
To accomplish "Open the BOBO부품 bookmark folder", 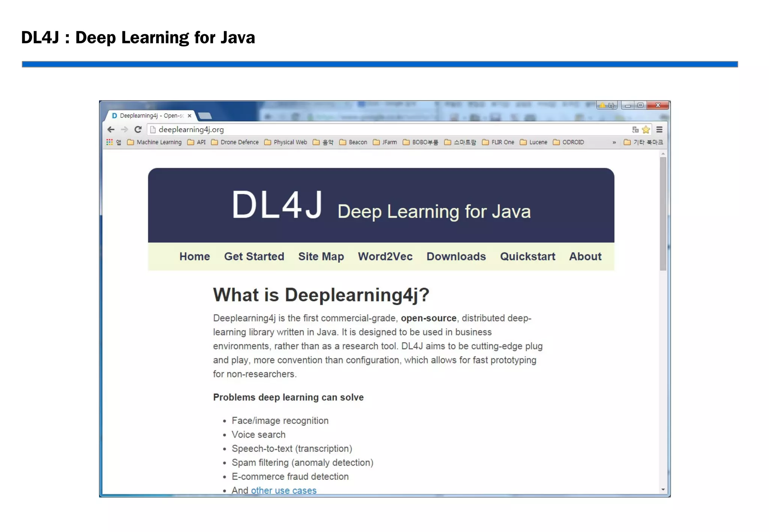I will click(x=421, y=142).
